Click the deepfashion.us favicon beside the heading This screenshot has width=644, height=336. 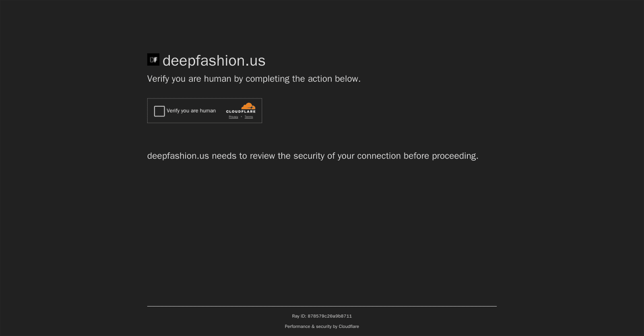pos(153,59)
